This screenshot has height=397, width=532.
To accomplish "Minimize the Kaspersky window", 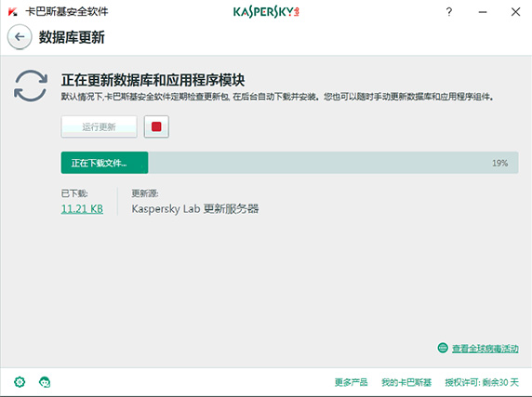I will pos(483,12).
